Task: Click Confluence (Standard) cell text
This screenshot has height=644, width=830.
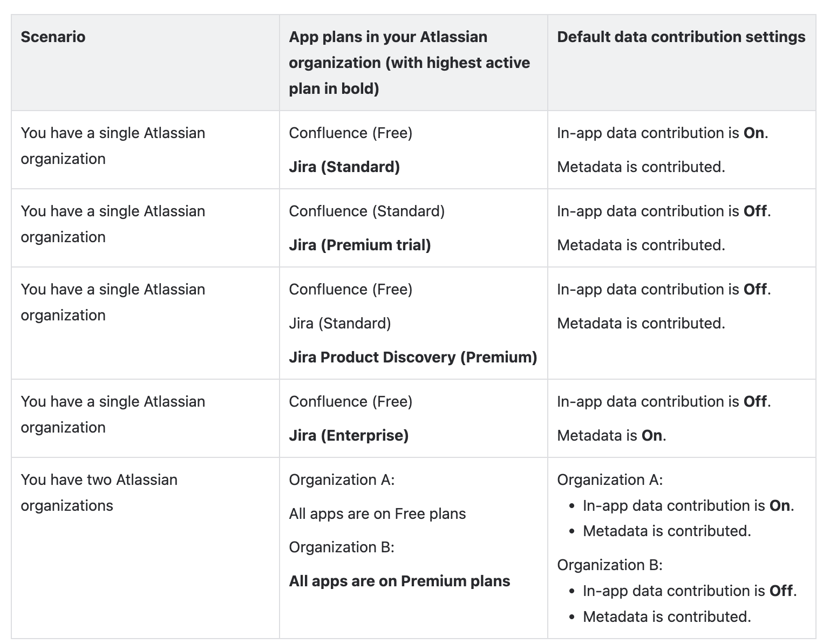Action: click(x=367, y=211)
